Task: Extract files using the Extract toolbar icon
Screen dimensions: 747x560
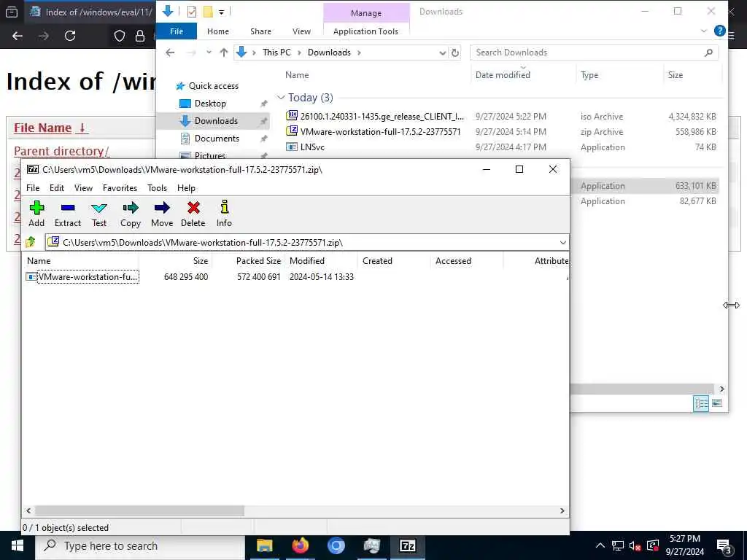Action: click(68, 214)
